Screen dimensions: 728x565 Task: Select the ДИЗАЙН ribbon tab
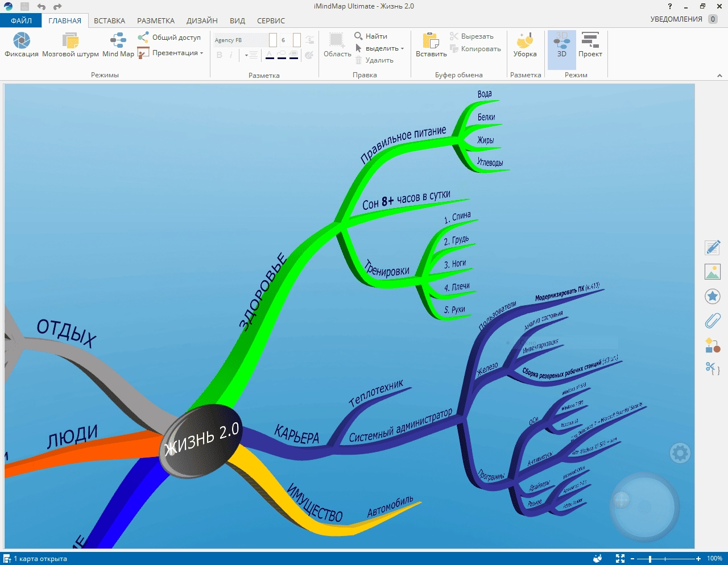point(202,20)
